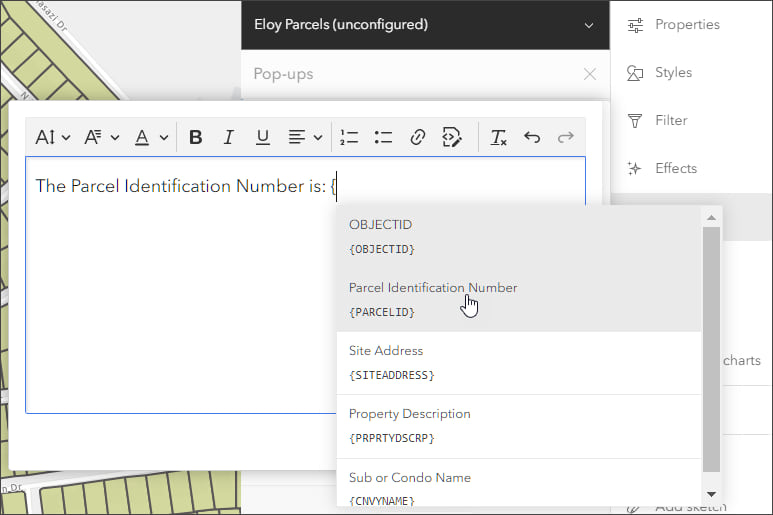Open the Properties panel icon
Viewport: 773px width, 515px height.
click(x=635, y=25)
